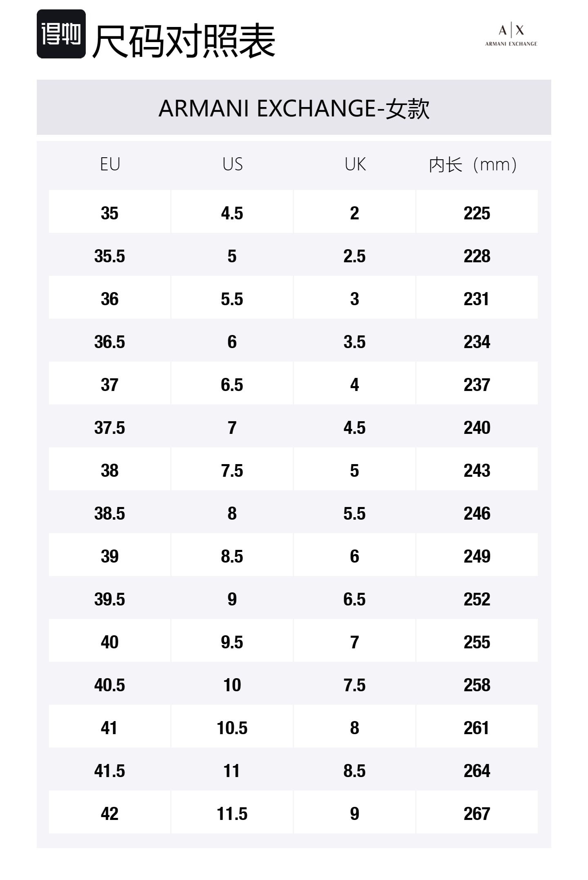Select EU size 38 cell

(x=109, y=470)
